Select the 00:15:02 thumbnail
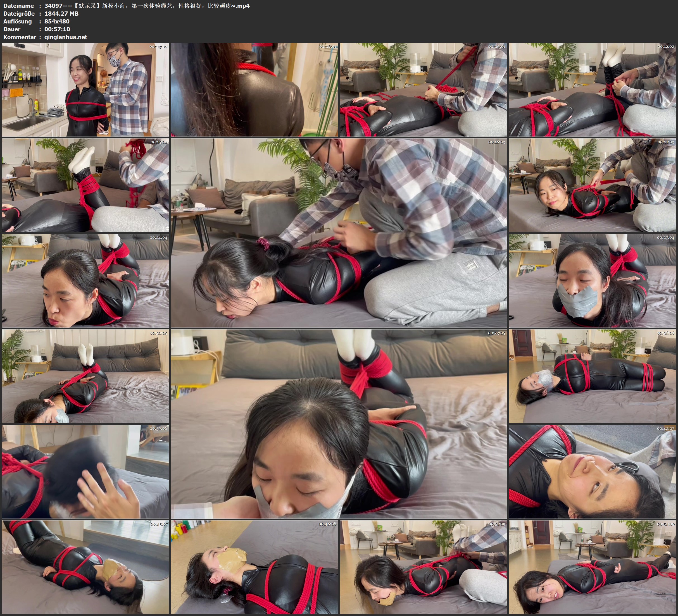 [85, 185]
